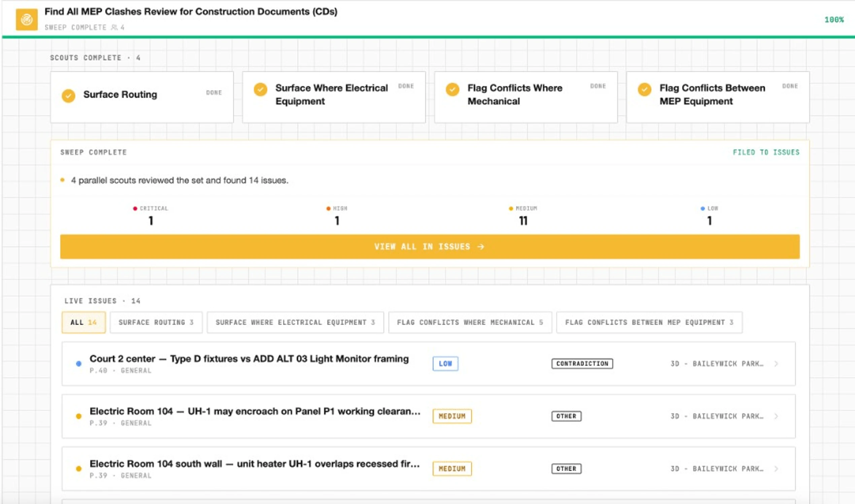Expand the UH-1 Panel P1 clearance issue chevron

click(x=776, y=416)
